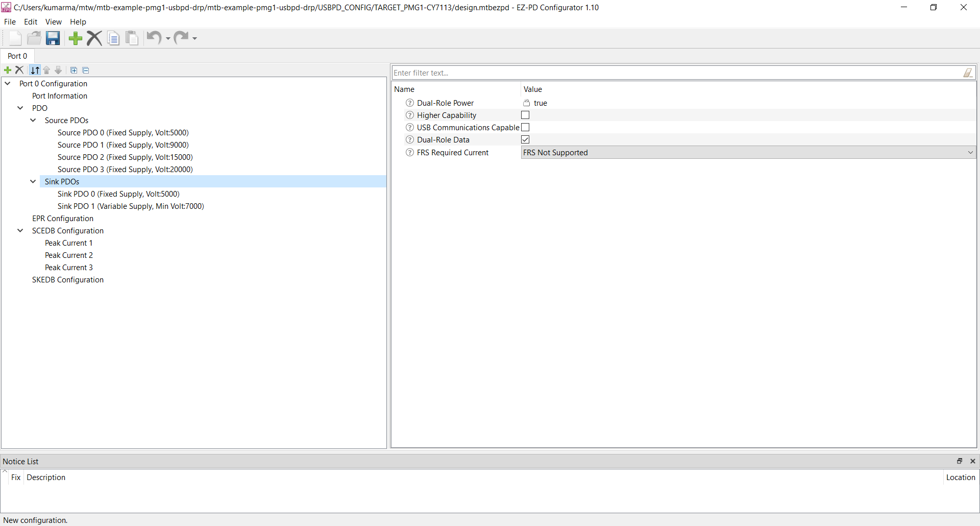Collapse the SCEDB Configuration node
Screen dimensions: 980x526
20,230
